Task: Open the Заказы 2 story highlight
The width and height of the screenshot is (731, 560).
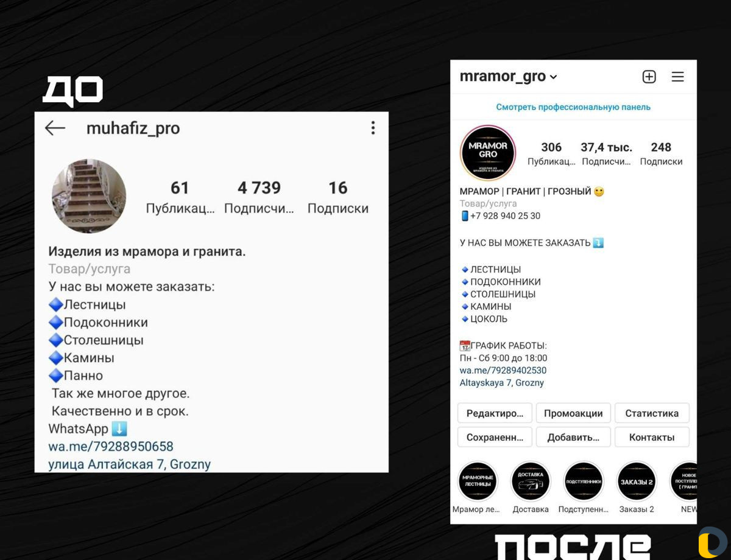Action: [637, 481]
